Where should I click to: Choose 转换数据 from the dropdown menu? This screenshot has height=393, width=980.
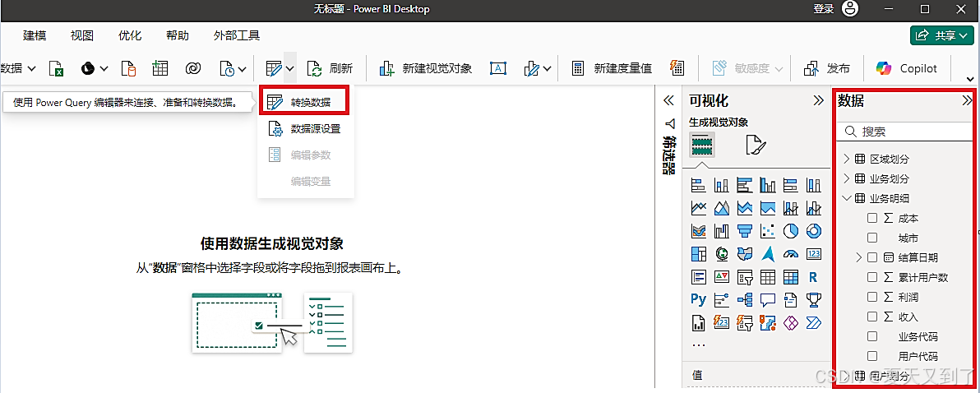[x=303, y=103]
